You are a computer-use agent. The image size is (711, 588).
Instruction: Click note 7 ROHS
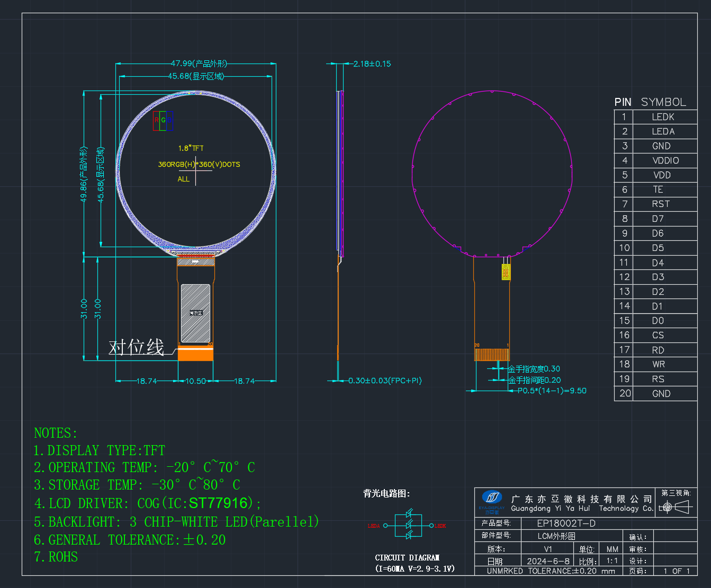tap(56, 557)
